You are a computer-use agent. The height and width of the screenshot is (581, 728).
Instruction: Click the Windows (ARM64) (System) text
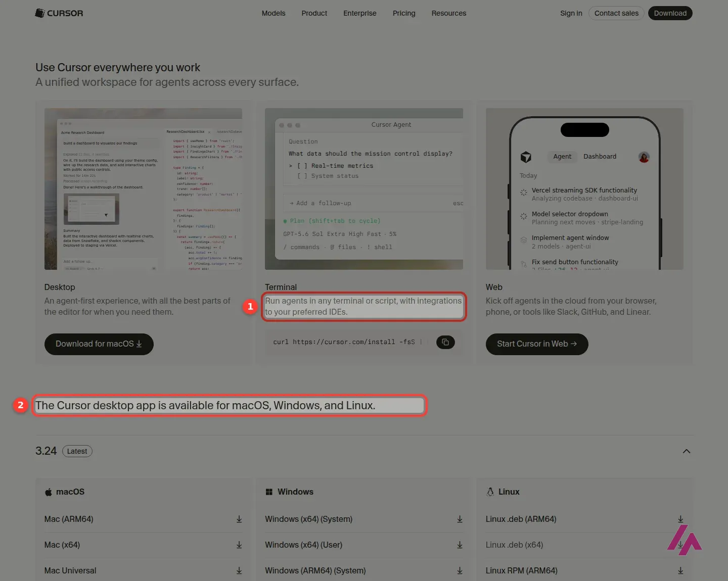pos(315,571)
